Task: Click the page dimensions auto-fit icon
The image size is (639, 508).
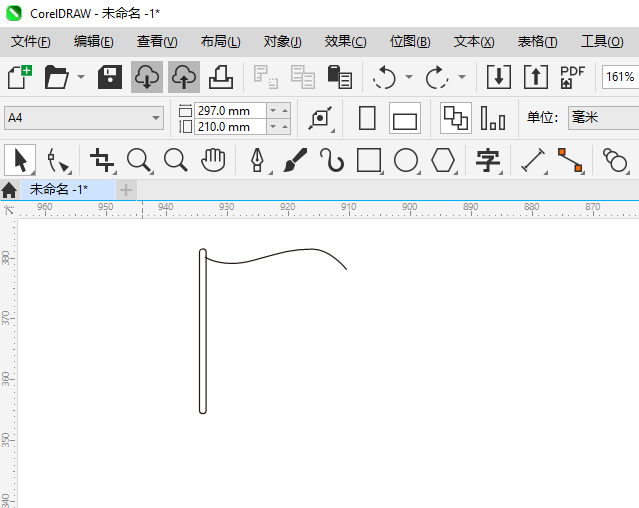Action: pos(321,118)
